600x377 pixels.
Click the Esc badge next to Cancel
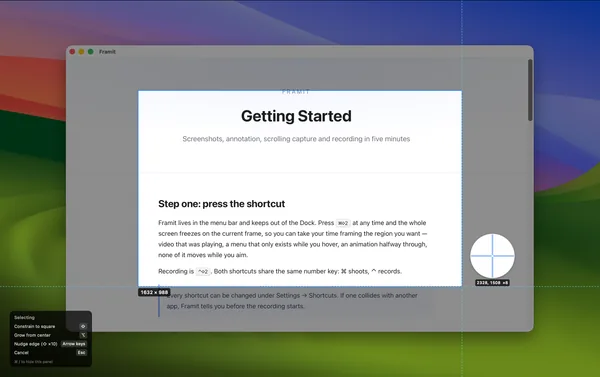[x=81, y=353]
